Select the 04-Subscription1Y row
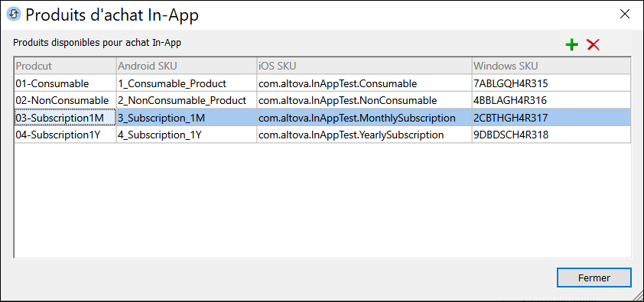The width and height of the screenshot is (644, 302). pyautogui.click(x=323, y=135)
